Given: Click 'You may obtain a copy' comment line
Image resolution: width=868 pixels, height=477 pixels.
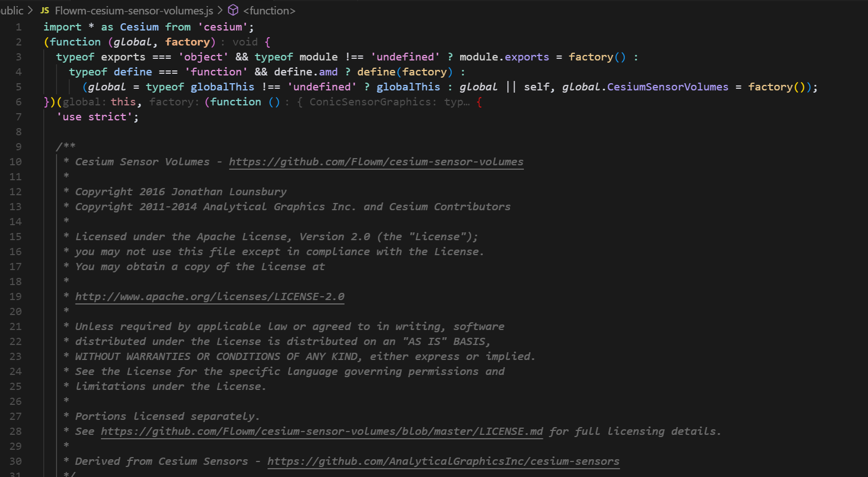Looking at the screenshot, I should click(x=200, y=266).
